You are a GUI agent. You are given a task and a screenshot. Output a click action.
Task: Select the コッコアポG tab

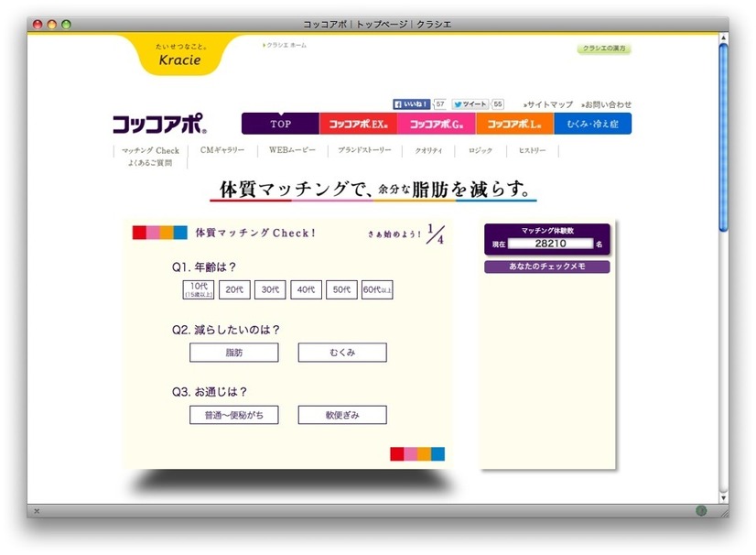[437, 124]
